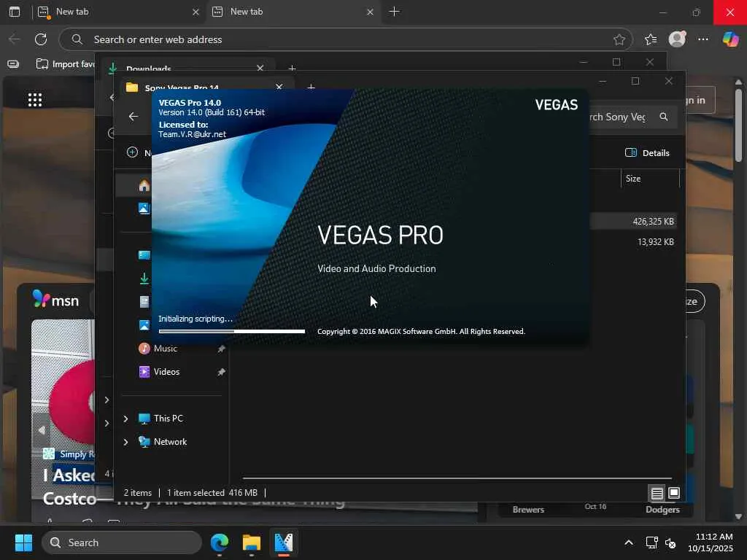Switch to first New tab
This screenshot has width=747, height=560.
119,12
